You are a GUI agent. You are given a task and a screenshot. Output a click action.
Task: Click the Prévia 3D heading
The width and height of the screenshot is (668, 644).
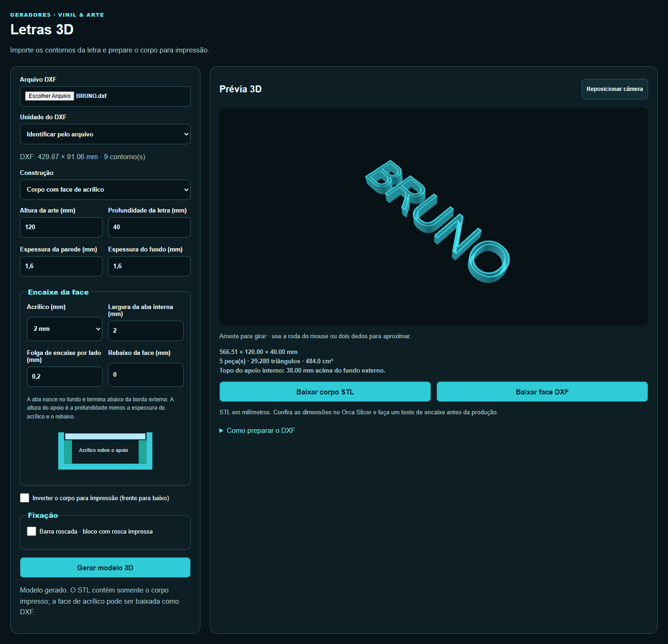[x=240, y=89]
